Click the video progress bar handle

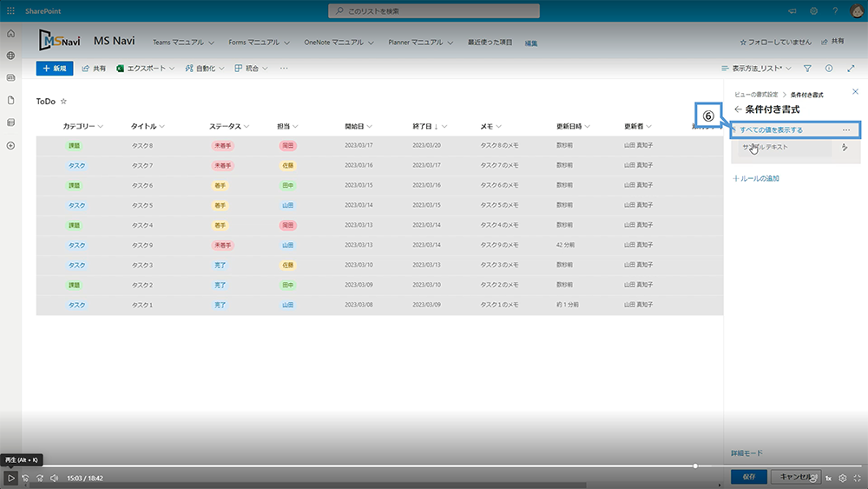tap(695, 466)
